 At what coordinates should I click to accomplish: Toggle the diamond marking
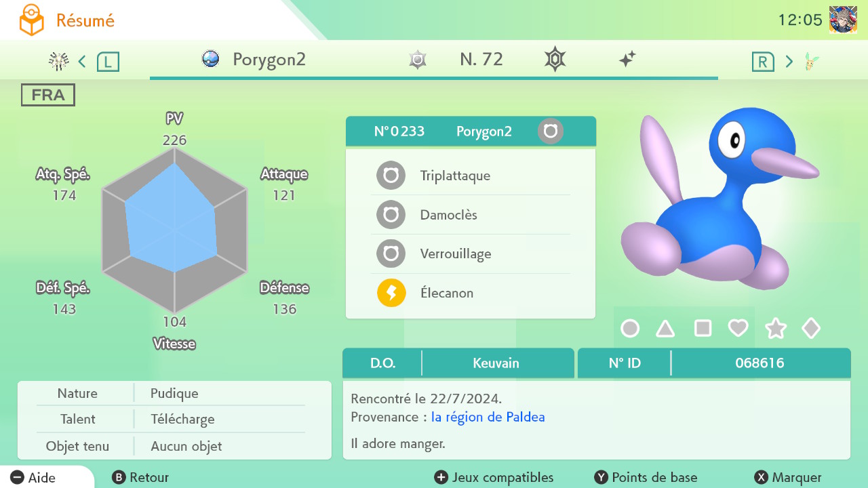click(811, 329)
